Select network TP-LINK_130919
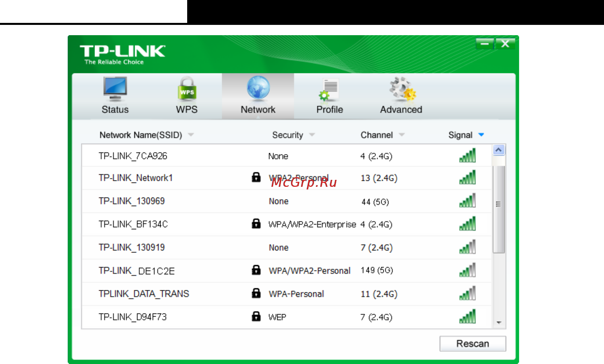The height and width of the screenshot is (364, 604). click(x=131, y=248)
